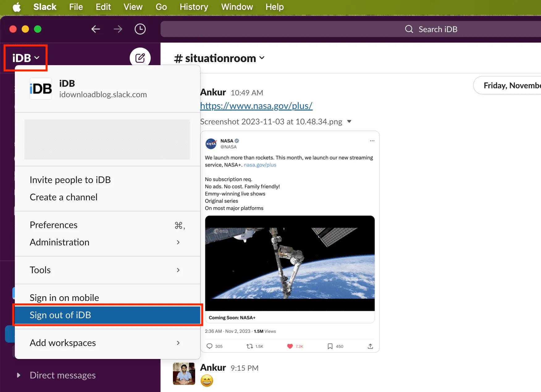Click the tweet bookmark icon
Screen dimensions: 541x392
[x=330, y=346]
